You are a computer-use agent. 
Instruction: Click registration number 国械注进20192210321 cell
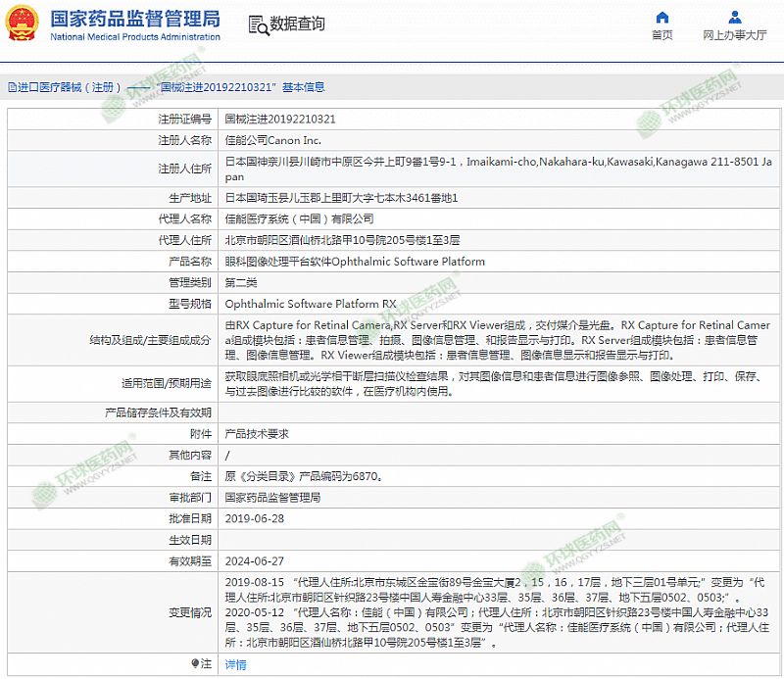click(x=280, y=119)
